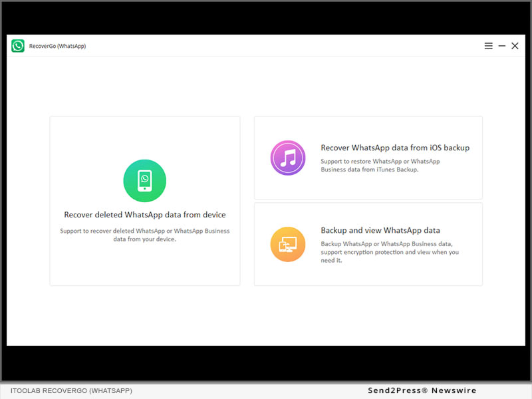
Task: Open the hamburger menu
Action: 489,46
